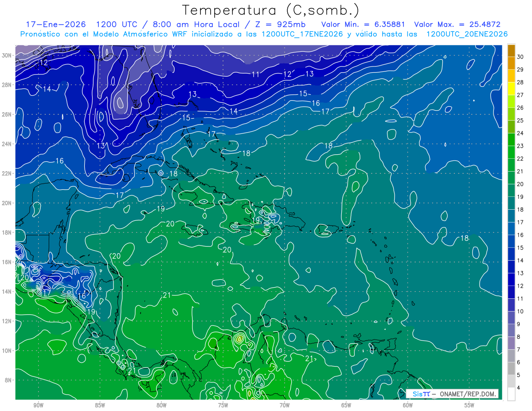Click the 24N latitude axis label
Viewport: 532px width, 411px height.
click(8, 144)
